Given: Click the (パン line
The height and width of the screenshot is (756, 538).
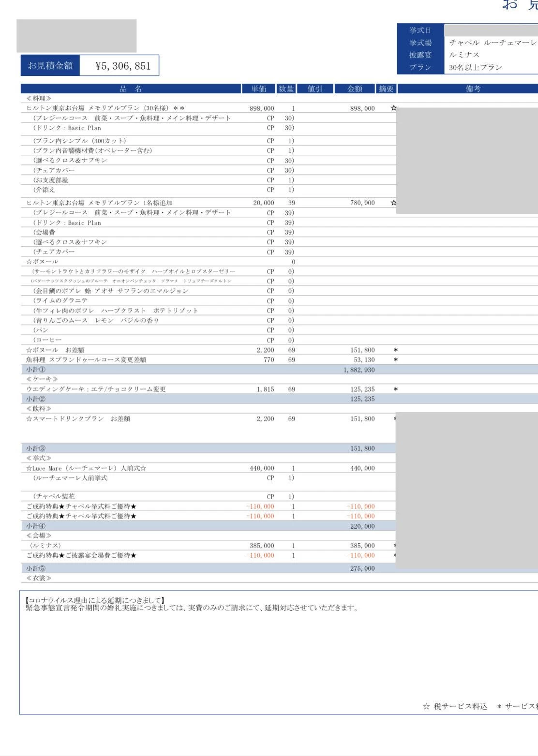Looking at the screenshot, I should pyautogui.click(x=41, y=330).
